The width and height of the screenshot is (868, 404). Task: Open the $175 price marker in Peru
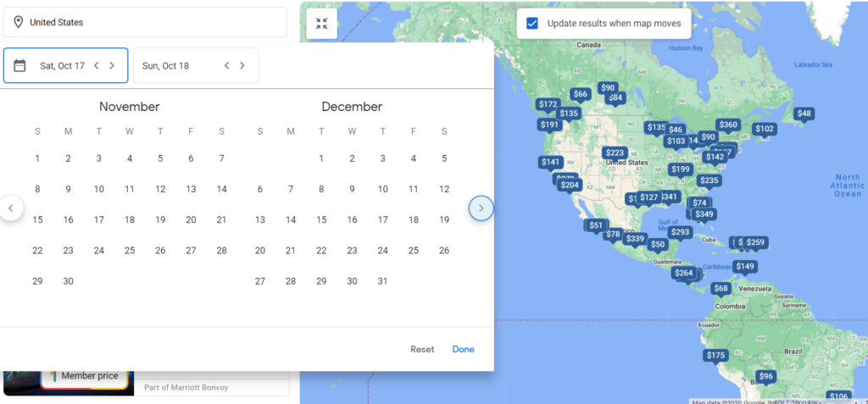(715, 355)
